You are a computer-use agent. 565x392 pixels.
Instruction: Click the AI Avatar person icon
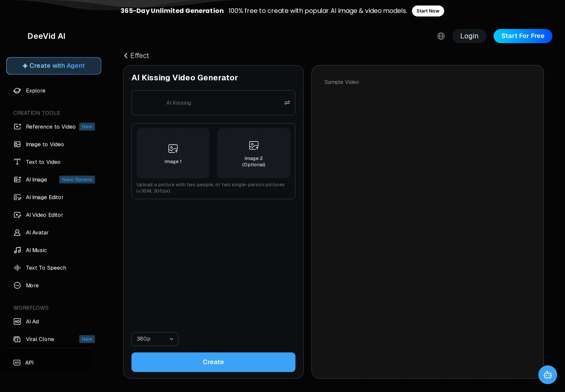pos(17,232)
